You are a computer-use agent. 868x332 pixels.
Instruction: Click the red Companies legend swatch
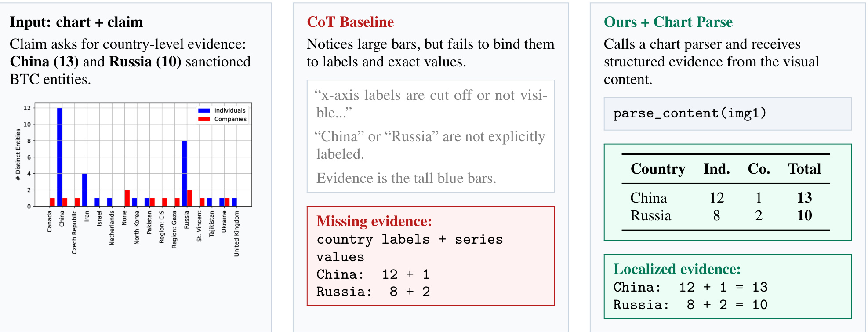point(204,119)
